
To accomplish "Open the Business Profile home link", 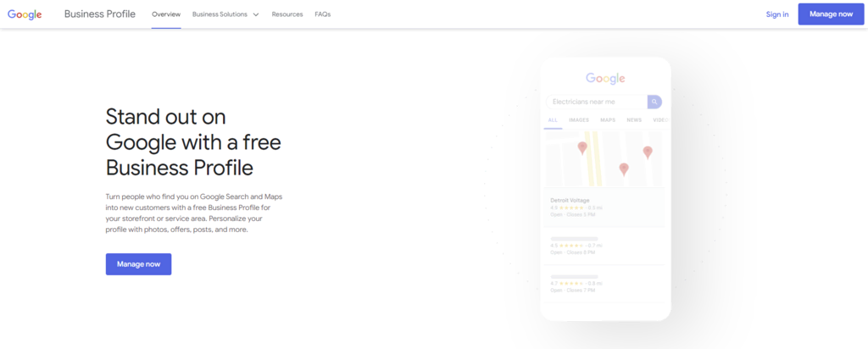I will pyautogui.click(x=100, y=14).
